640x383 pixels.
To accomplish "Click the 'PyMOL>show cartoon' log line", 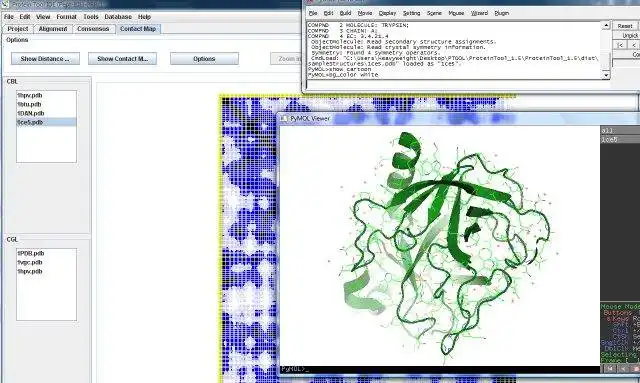I will tap(339, 69).
